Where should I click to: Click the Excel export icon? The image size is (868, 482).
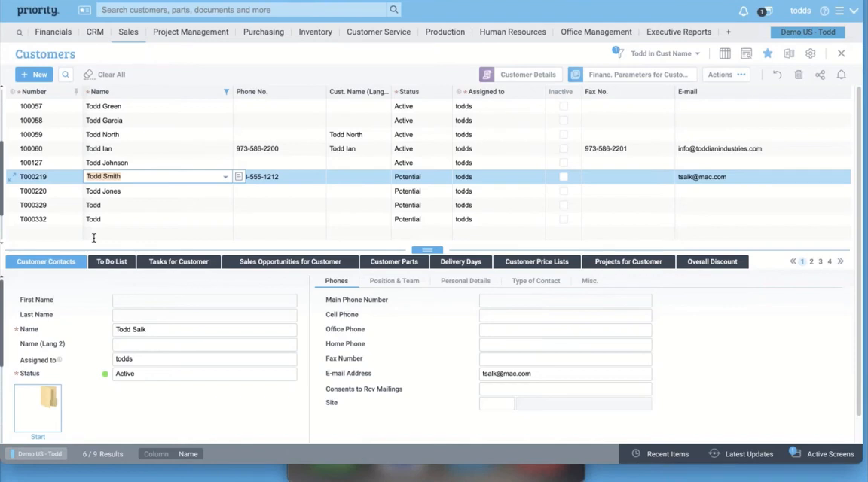coord(789,53)
